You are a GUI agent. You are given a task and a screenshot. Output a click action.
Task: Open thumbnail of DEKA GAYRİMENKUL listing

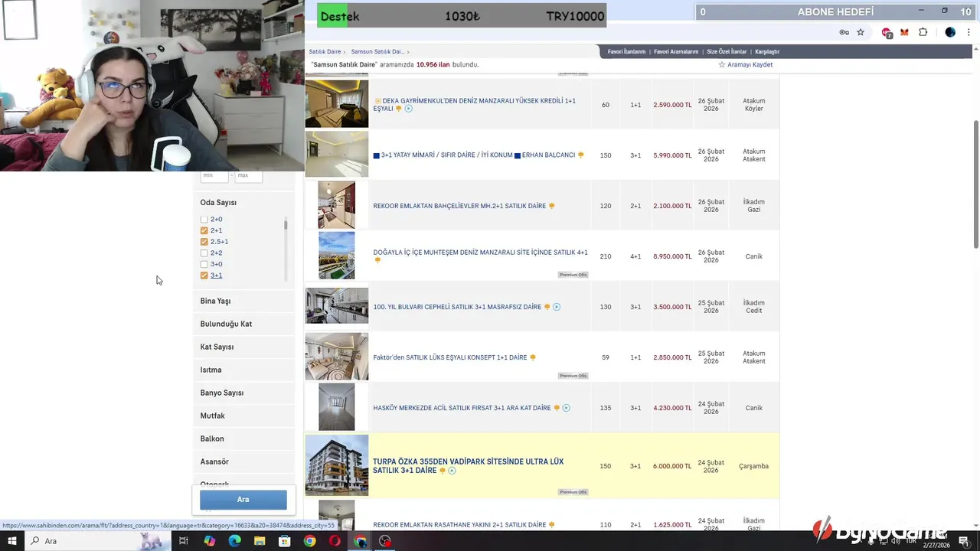pyautogui.click(x=337, y=104)
